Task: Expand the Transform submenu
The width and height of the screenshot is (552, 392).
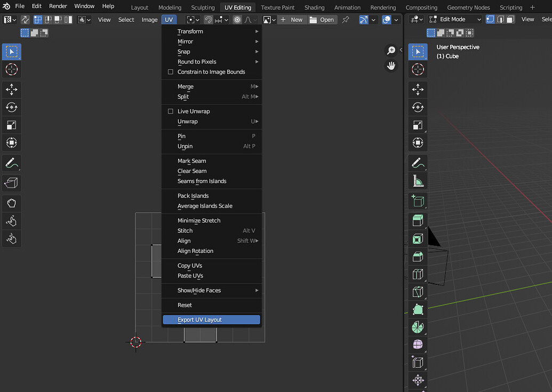Action: pyautogui.click(x=212, y=31)
